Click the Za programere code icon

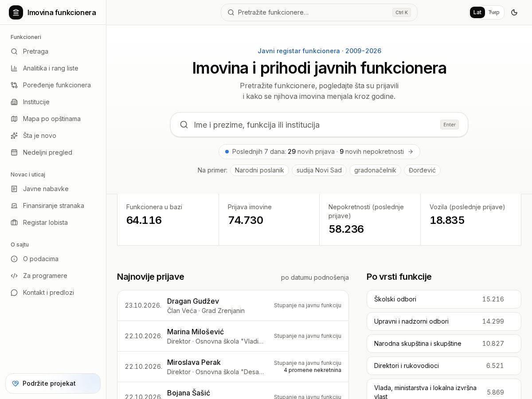pos(14,276)
